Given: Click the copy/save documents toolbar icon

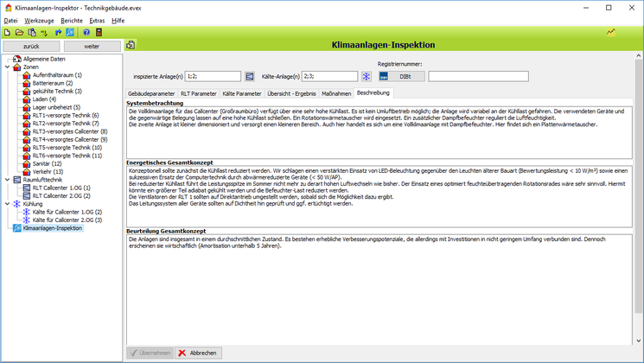Looking at the screenshot, I should click(32, 33).
